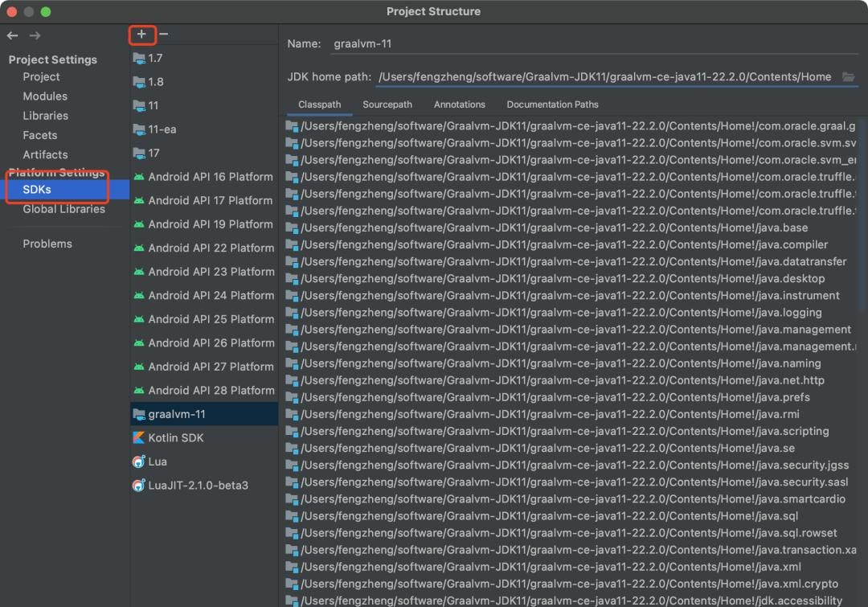
Task: Select Modules in Project Settings
Action: (x=45, y=96)
